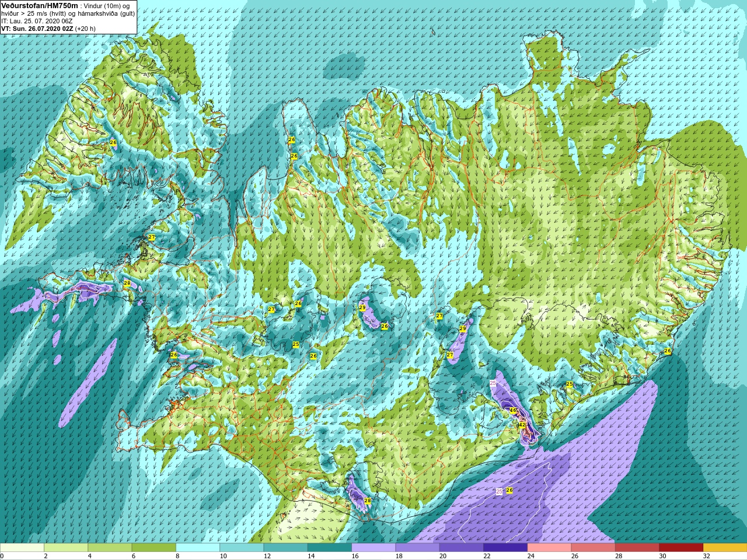Screen dimensions: 747x560
Task: Click the 16–18 m/s lavender legend swatch
Action: (373, 547)
